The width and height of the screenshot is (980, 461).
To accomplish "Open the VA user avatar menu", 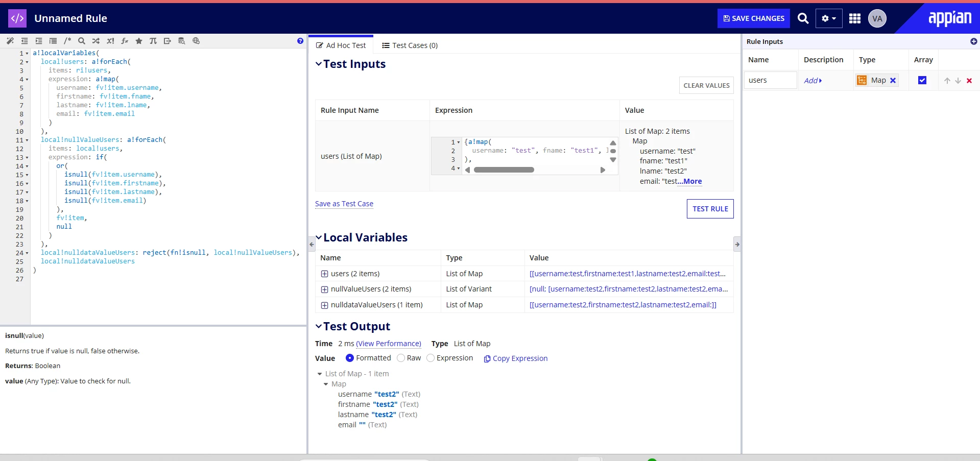I will (x=877, y=18).
